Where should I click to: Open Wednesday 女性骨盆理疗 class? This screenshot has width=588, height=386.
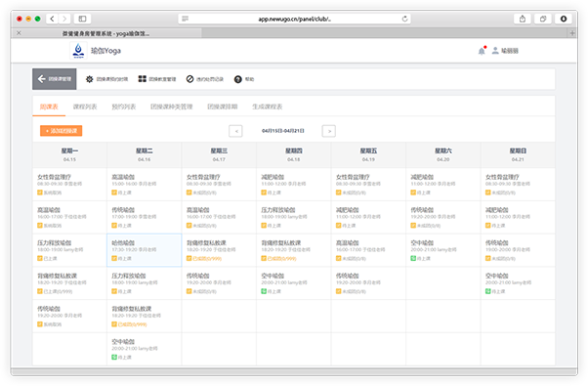point(219,184)
